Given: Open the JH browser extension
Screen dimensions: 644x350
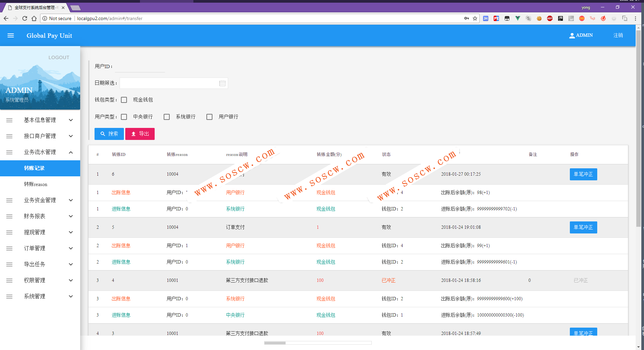Looking at the screenshot, I should pyautogui.click(x=486, y=18).
